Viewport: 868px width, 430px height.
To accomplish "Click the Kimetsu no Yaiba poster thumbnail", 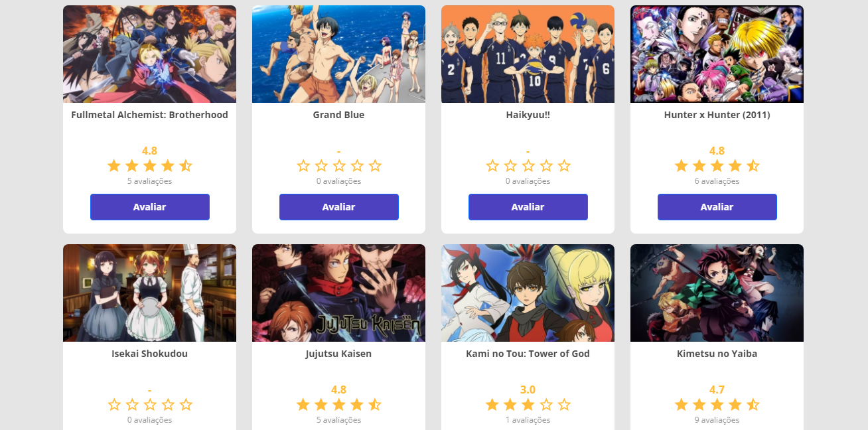I will (x=717, y=293).
